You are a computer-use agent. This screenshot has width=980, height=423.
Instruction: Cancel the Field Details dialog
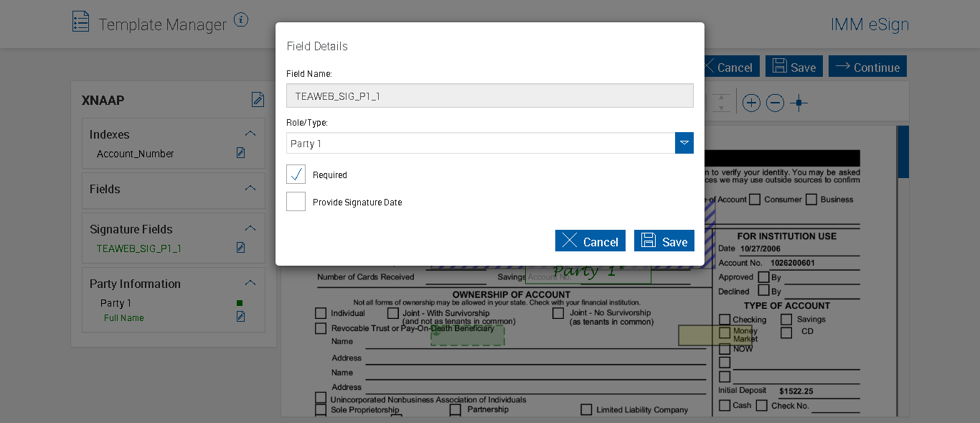point(590,241)
